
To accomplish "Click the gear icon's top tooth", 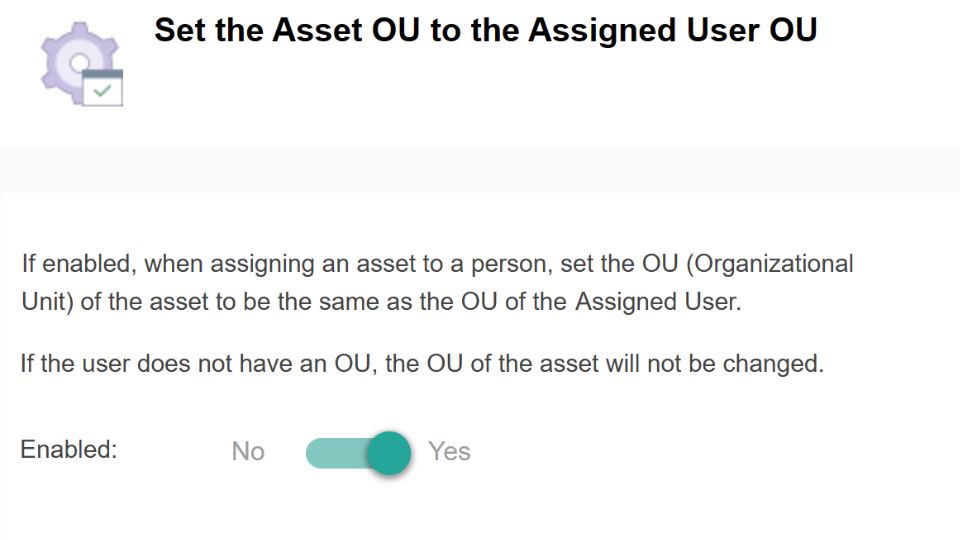I will (x=79, y=29).
